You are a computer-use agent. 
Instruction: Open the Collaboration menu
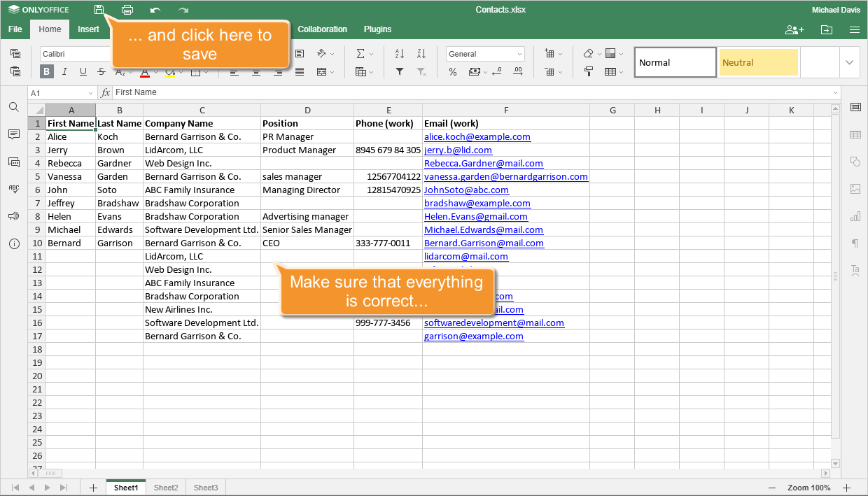pyautogui.click(x=323, y=29)
